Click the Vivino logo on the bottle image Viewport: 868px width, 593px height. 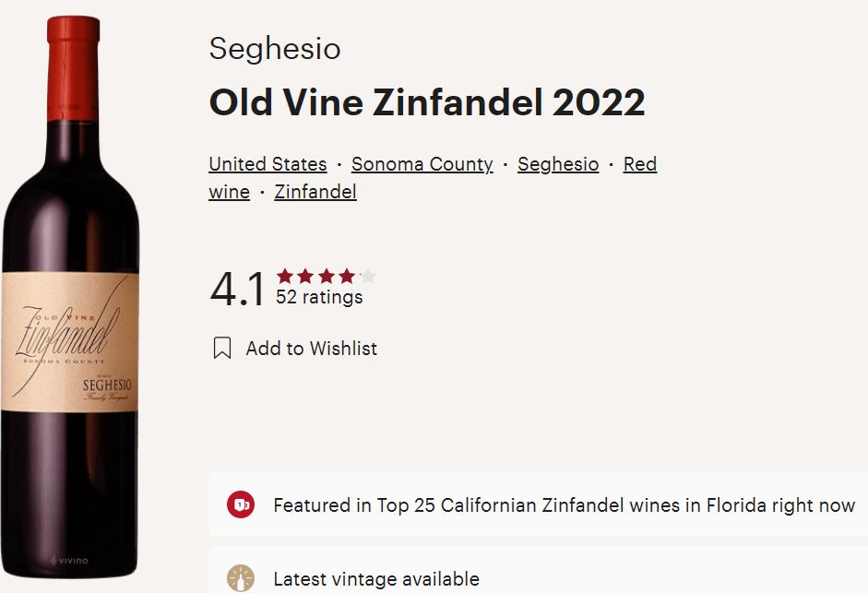(72, 558)
